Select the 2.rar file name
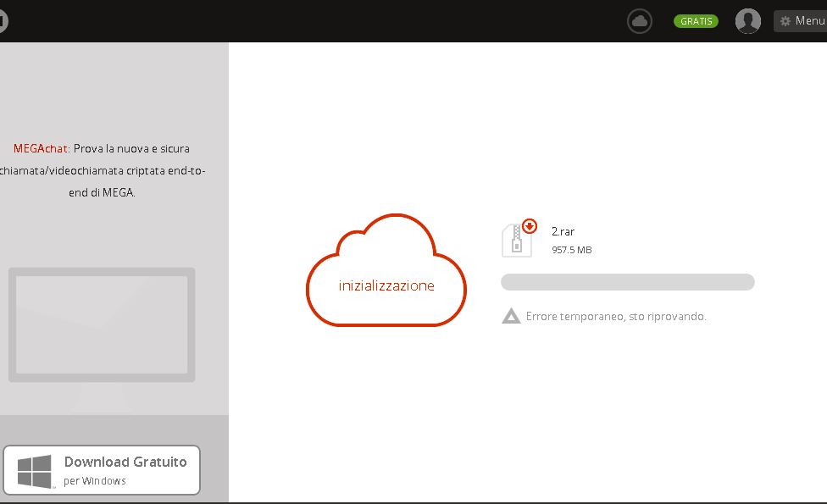 pyautogui.click(x=563, y=231)
